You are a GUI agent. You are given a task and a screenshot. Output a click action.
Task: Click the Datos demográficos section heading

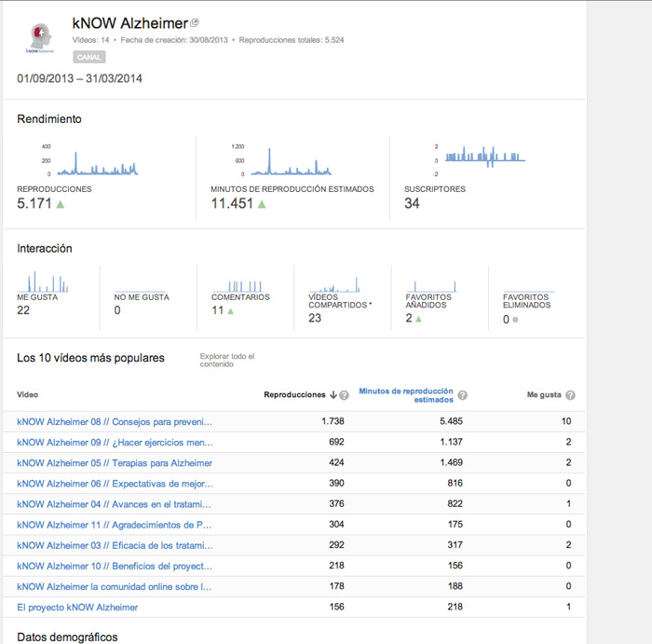point(67,637)
